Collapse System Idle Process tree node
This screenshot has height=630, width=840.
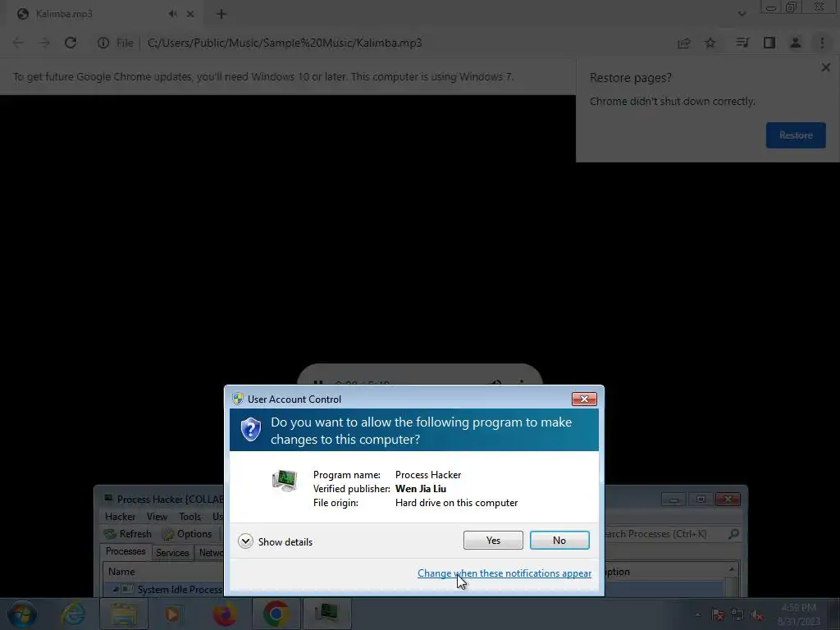pos(115,589)
